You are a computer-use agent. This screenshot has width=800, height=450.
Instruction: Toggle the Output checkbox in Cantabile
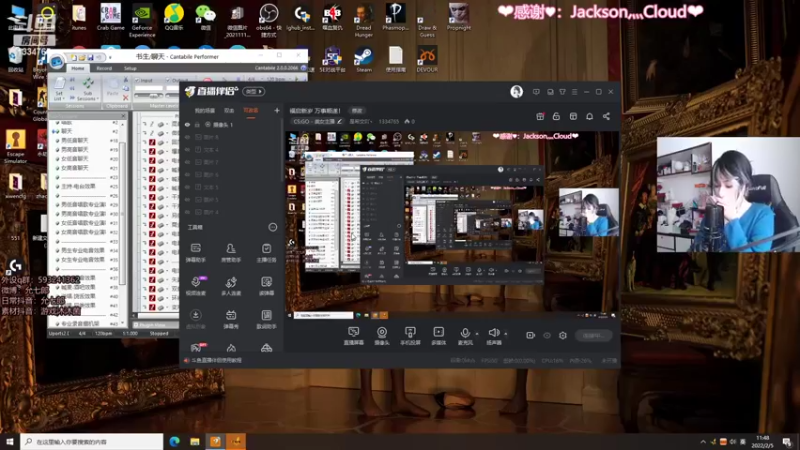[x=168, y=80]
